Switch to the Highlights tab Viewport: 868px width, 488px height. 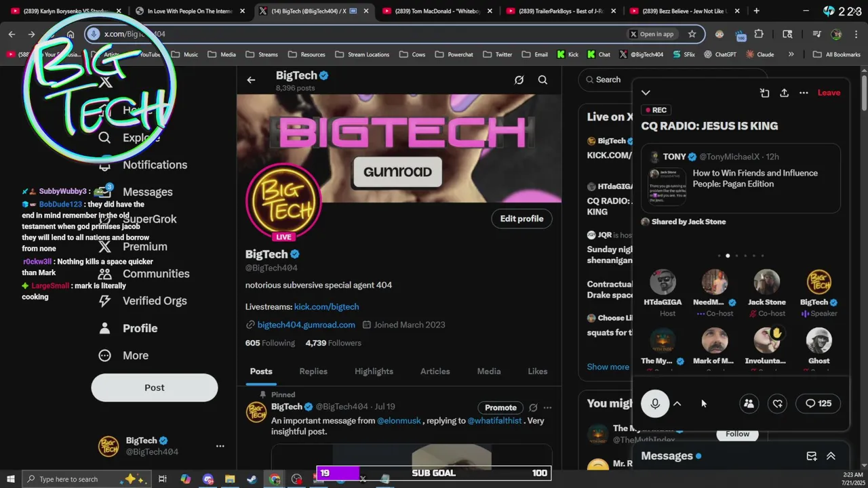(x=374, y=371)
